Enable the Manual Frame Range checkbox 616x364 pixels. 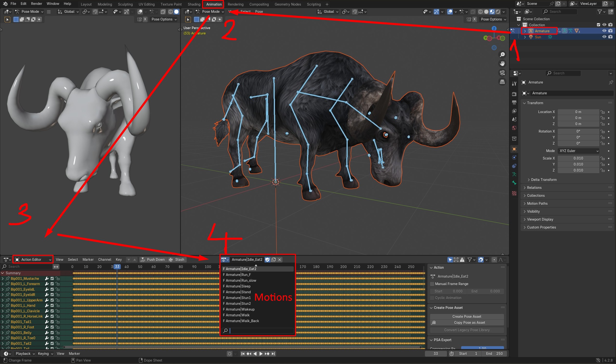click(x=432, y=284)
